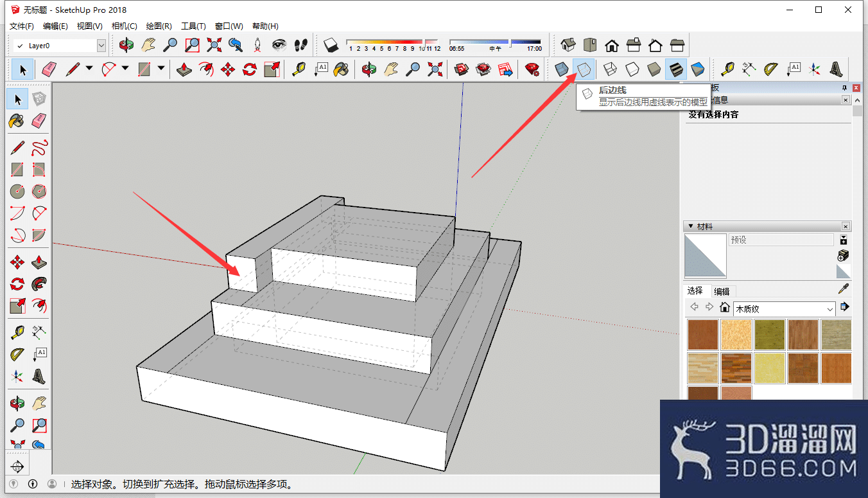Select the Follow Me tool
The height and width of the screenshot is (498, 868).
[x=39, y=283]
